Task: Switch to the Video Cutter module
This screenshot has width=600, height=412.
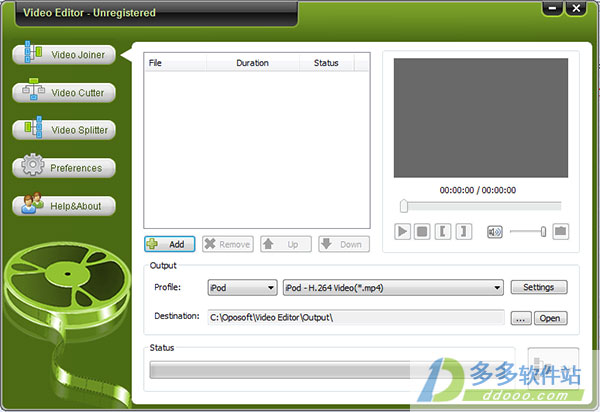Action: [x=64, y=93]
